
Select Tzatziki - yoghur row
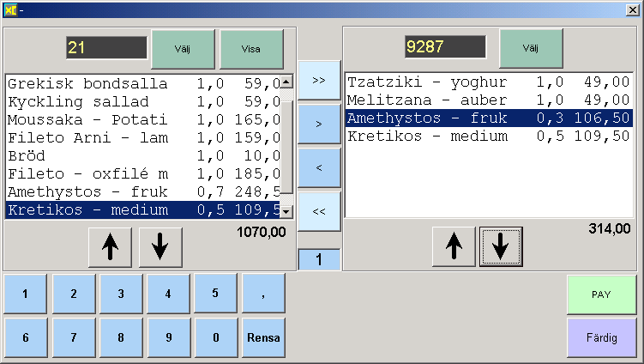click(489, 82)
